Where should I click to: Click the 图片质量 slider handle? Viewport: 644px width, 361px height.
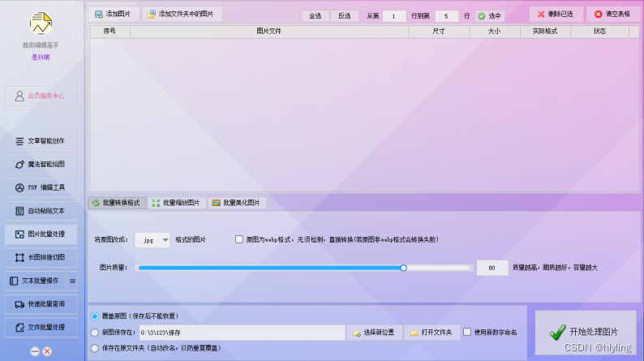pos(404,268)
